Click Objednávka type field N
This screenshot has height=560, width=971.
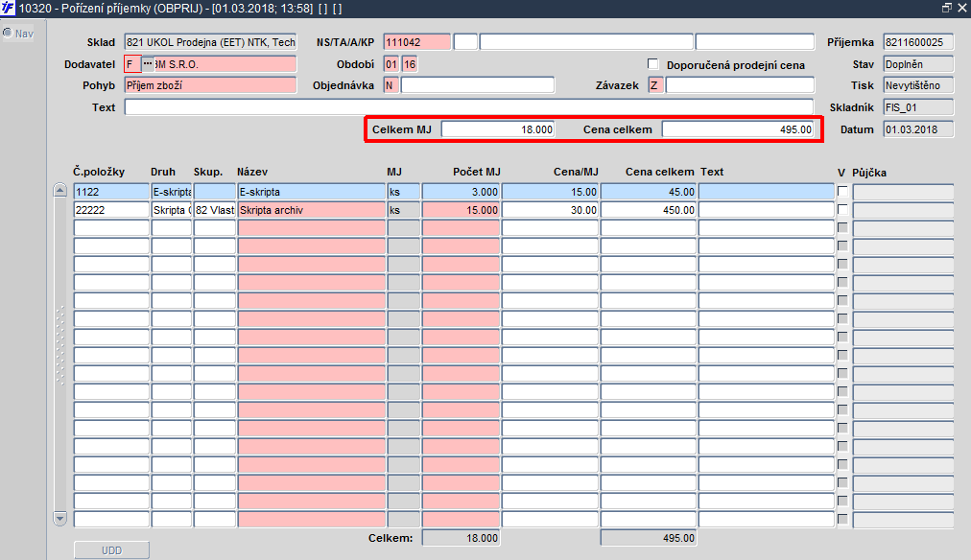click(x=391, y=85)
